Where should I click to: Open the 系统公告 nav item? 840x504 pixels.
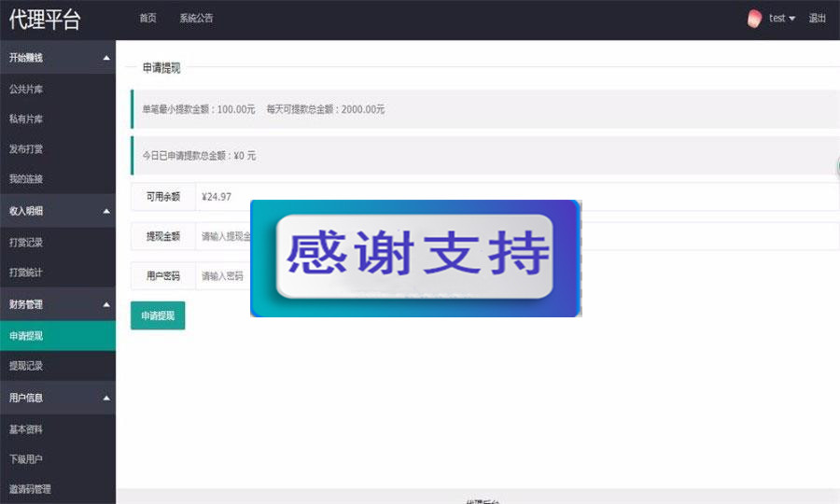[196, 19]
